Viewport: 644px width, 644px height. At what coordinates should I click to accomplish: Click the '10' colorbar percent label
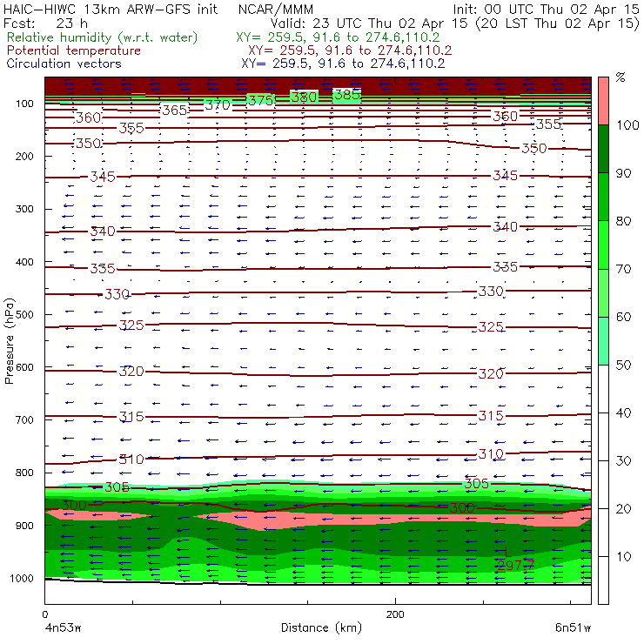pyautogui.click(x=623, y=557)
